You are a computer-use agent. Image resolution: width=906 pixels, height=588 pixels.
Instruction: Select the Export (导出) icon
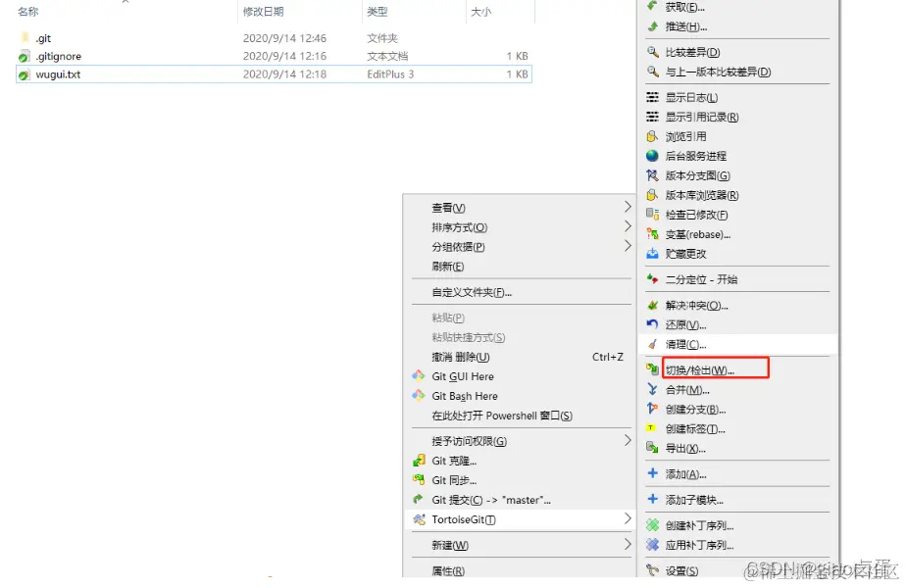pyautogui.click(x=652, y=449)
